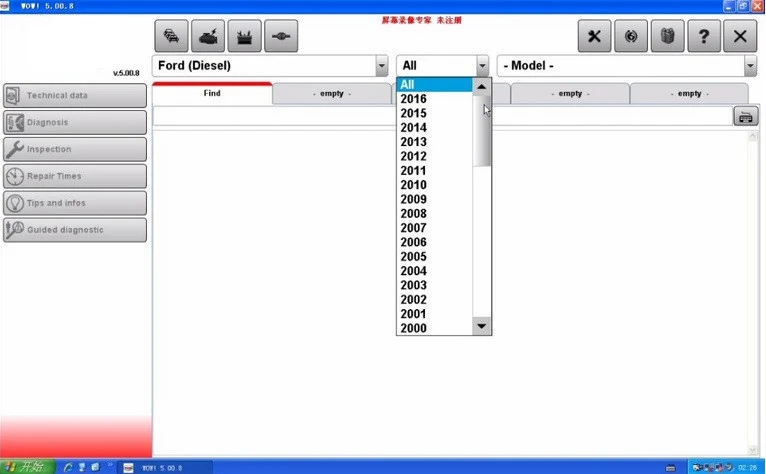Viewport: 766px width, 474px height.
Task: Click the circular update icon button
Action: [631, 36]
